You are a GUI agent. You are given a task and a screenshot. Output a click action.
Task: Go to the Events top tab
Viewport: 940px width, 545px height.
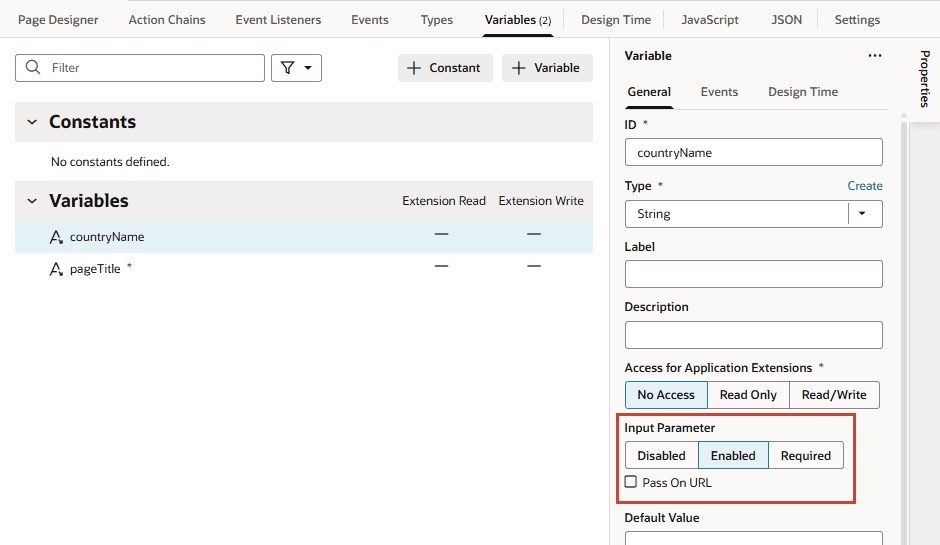click(x=370, y=20)
